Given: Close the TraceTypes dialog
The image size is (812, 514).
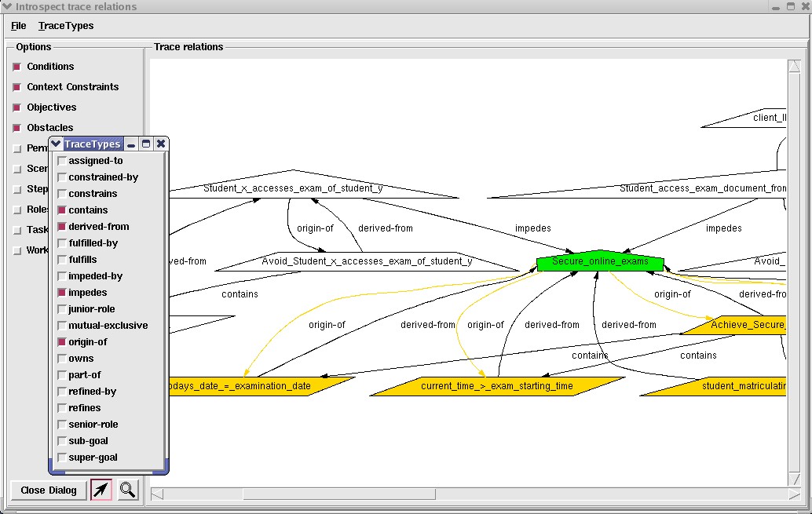Looking at the screenshot, I should click(x=161, y=144).
